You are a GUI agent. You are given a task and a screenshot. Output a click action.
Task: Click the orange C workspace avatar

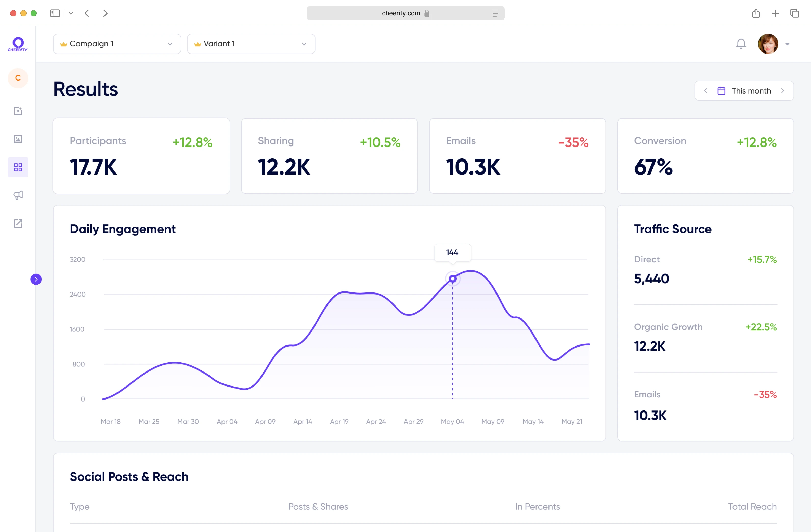coord(18,78)
